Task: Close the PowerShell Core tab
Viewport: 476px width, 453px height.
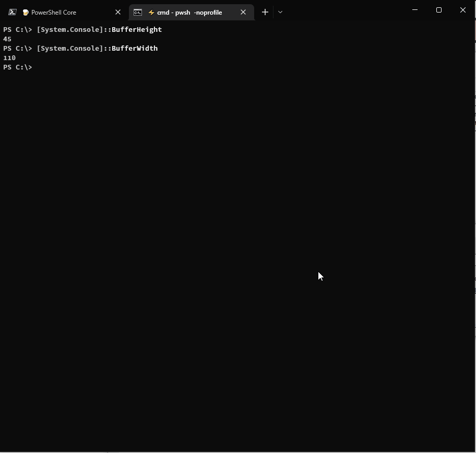Action: click(x=118, y=12)
